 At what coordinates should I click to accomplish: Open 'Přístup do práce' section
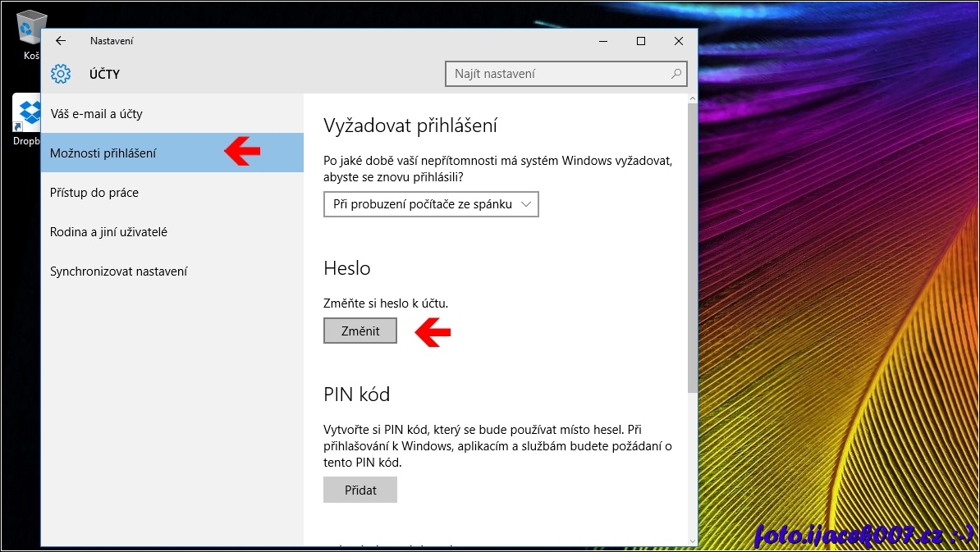(94, 193)
